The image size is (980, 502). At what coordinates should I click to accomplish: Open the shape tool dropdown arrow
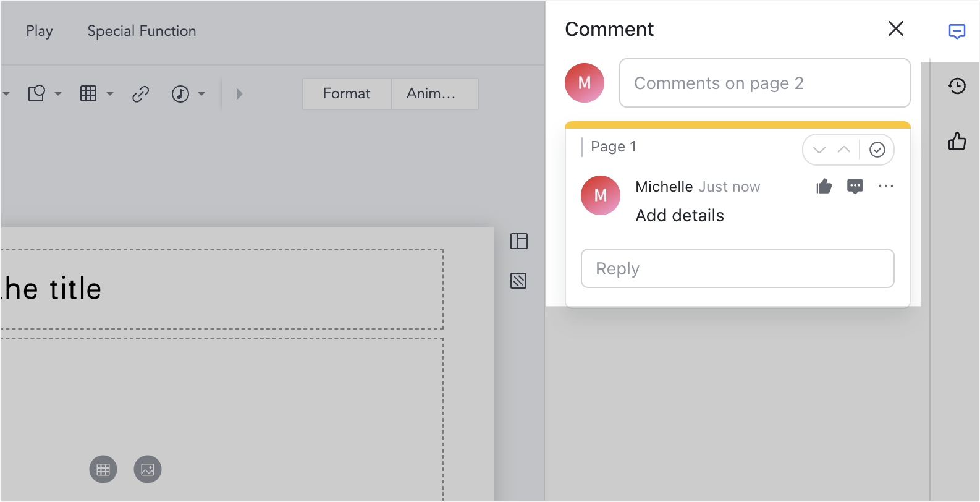click(x=57, y=94)
